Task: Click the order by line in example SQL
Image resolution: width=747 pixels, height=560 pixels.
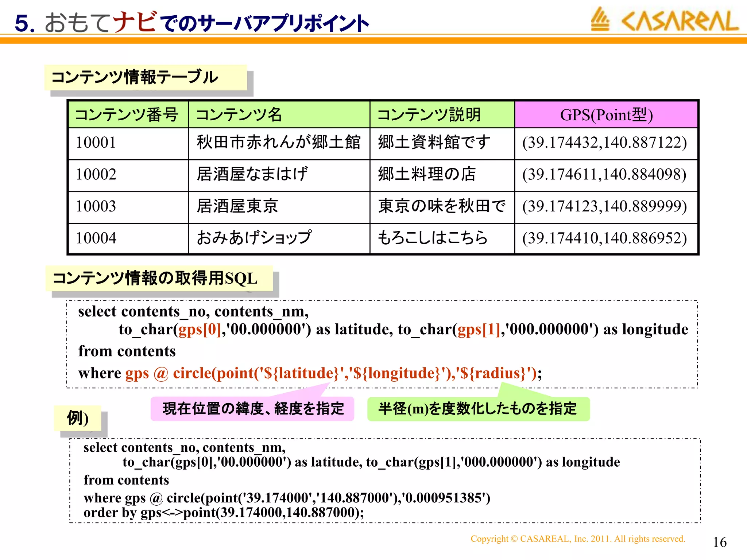Action: tap(223, 513)
